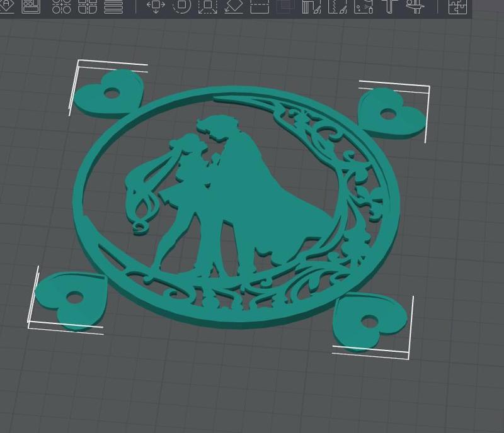Activate the Move tool
The image size is (504, 433).
click(156, 6)
